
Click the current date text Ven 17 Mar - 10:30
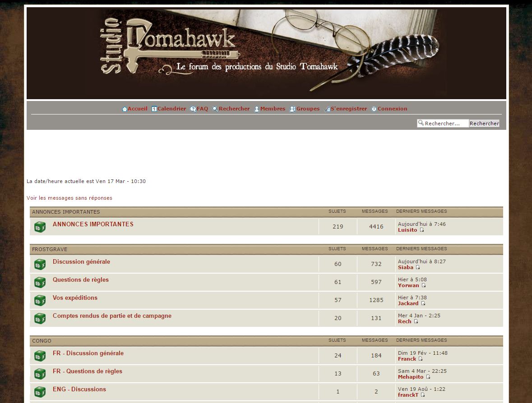click(120, 181)
